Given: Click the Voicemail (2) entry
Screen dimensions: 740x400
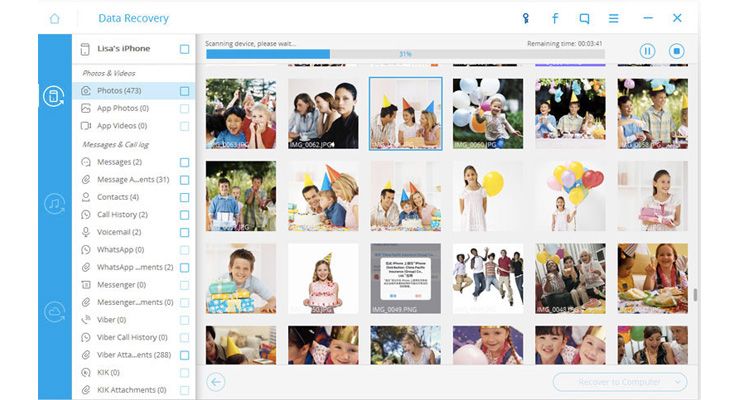Looking at the screenshot, I should point(118,232).
